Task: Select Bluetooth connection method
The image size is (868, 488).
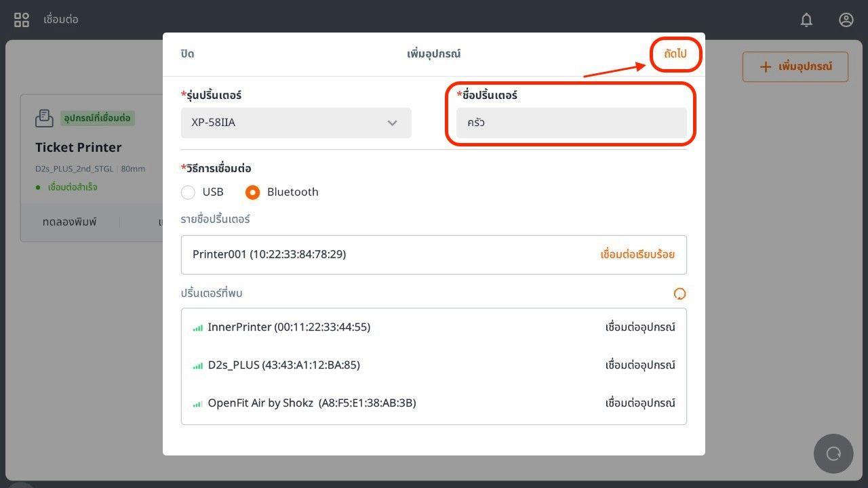Action: coord(252,192)
